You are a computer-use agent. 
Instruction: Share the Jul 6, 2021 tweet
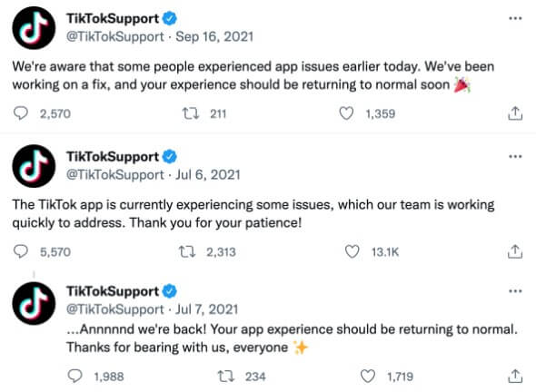click(x=515, y=251)
